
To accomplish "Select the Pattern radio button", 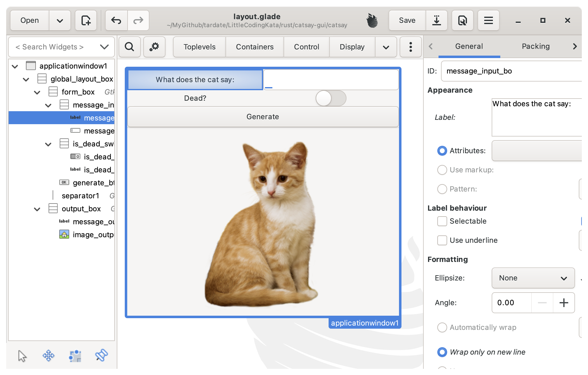I will point(442,189).
